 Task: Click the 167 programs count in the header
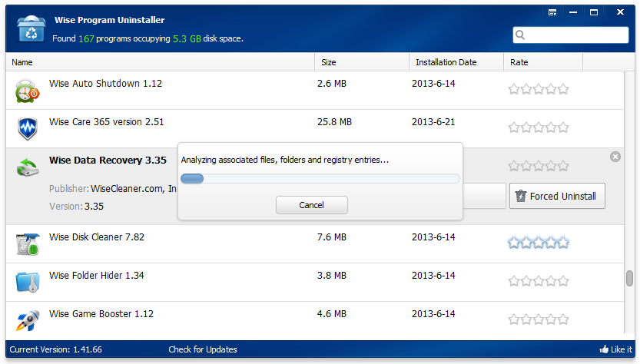click(x=86, y=38)
